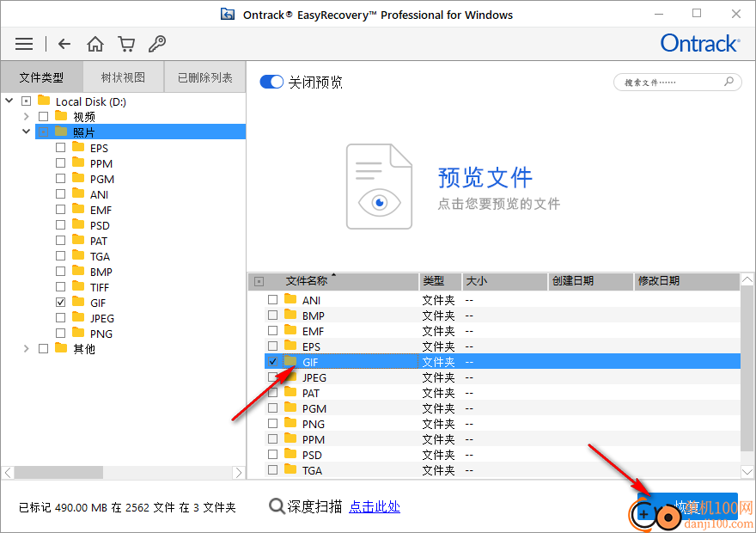
Task: Click the EPS folder icon in tree
Action: point(78,147)
